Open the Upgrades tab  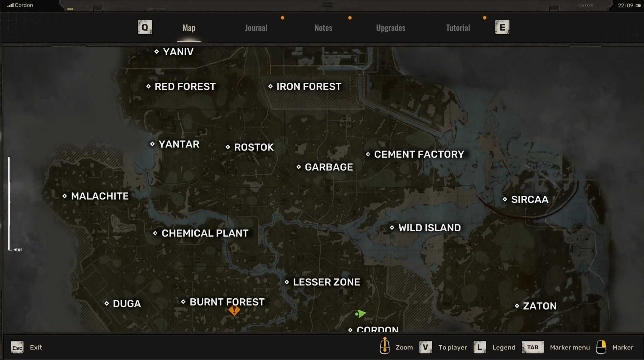click(390, 28)
